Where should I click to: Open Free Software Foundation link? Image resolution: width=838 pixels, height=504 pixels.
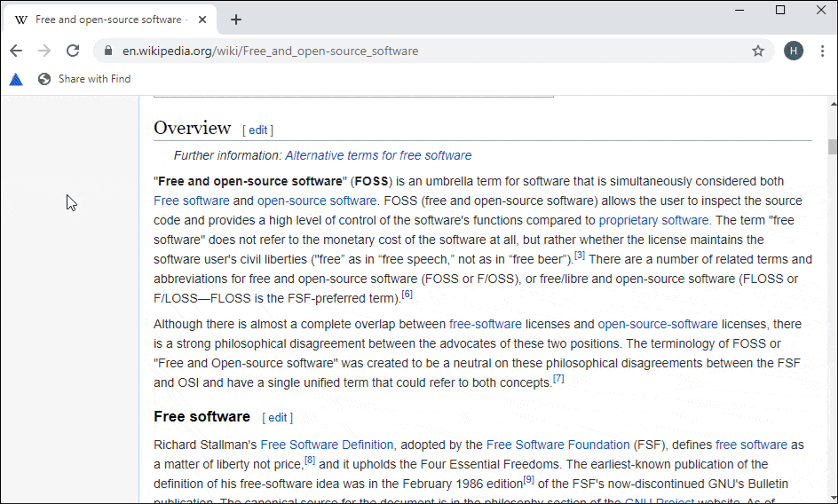(558, 445)
